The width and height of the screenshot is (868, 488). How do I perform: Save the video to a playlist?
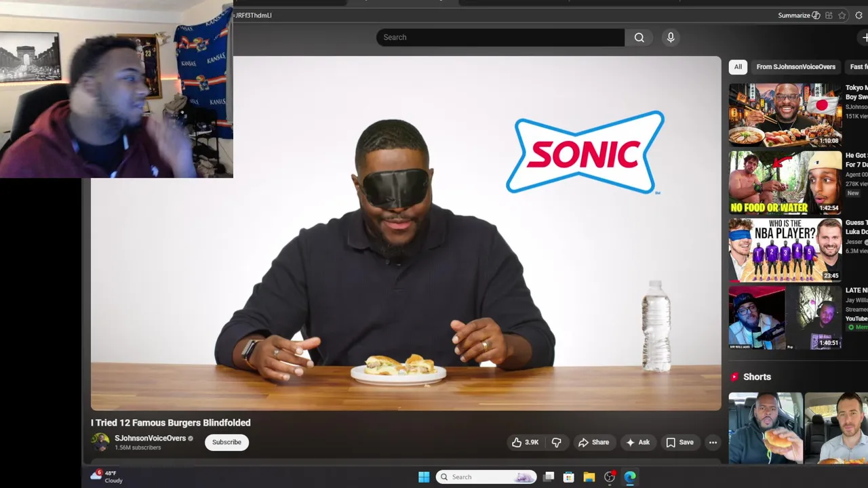(x=679, y=443)
